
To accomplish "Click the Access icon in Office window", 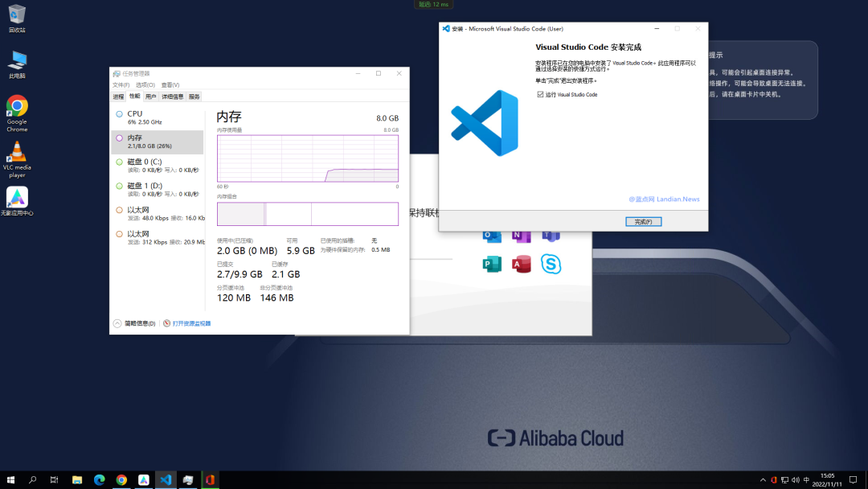I will pyautogui.click(x=521, y=264).
